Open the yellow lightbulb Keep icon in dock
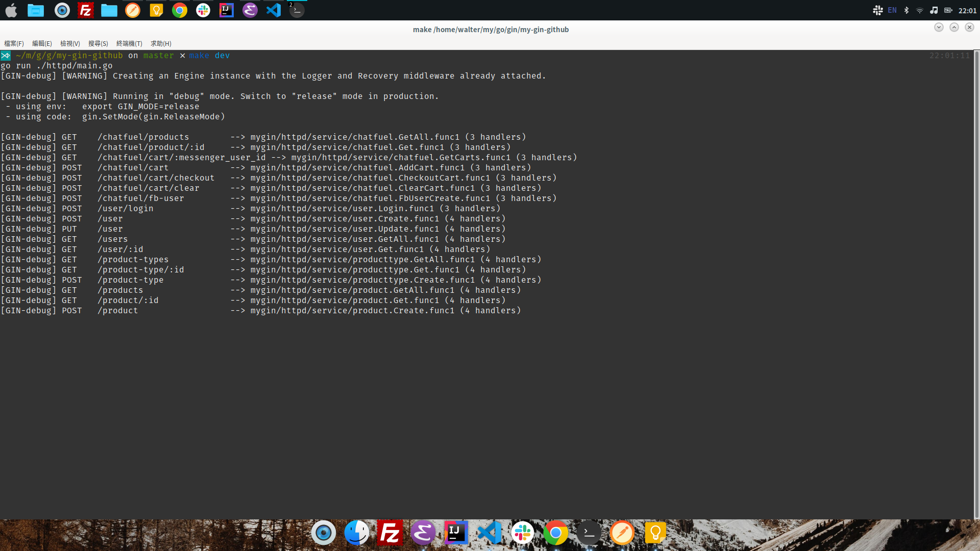This screenshot has width=980, height=551. 655,533
